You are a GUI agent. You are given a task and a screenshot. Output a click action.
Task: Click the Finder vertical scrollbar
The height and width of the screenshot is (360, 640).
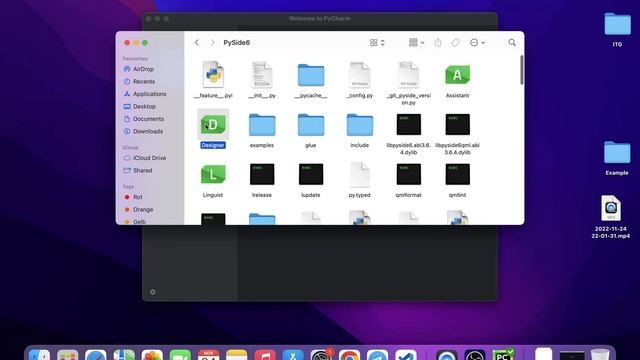click(521, 70)
